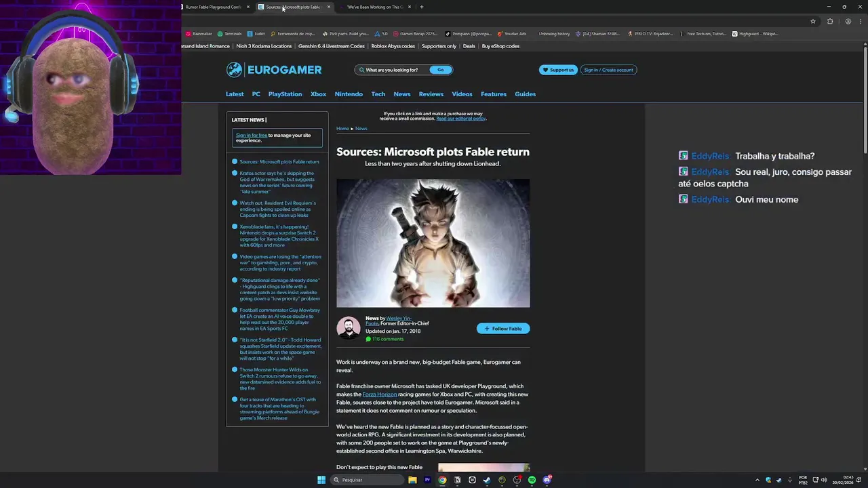868x488 pixels.
Task: Open the Latest nav menu item
Action: pyautogui.click(x=235, y=94)
